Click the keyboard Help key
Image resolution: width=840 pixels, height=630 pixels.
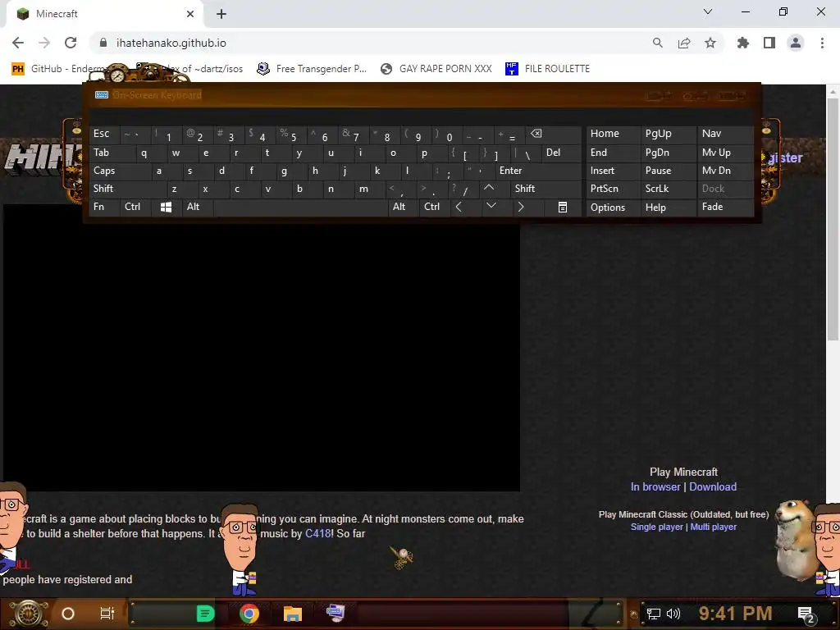click(x=668, y=208)
